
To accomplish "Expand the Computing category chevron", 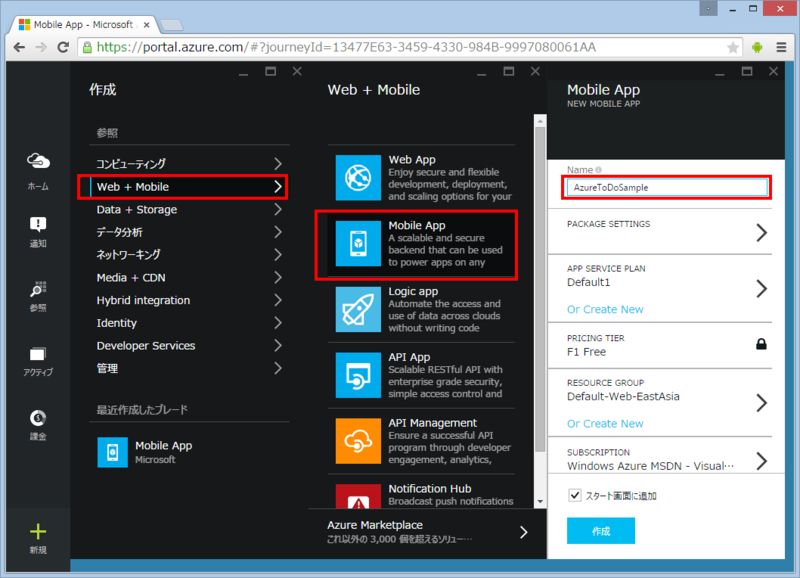I will 278,164.
